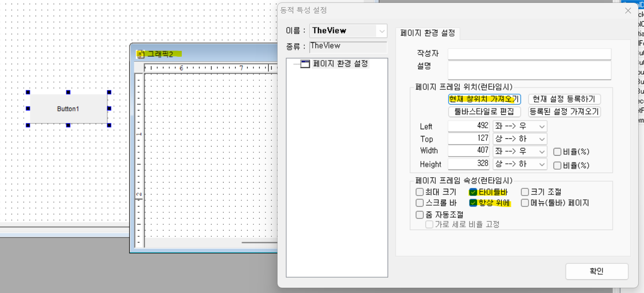Click the horizontal ruler in 그래픽2 window
This screenshot has width=644, height=293.
[211, 68]
